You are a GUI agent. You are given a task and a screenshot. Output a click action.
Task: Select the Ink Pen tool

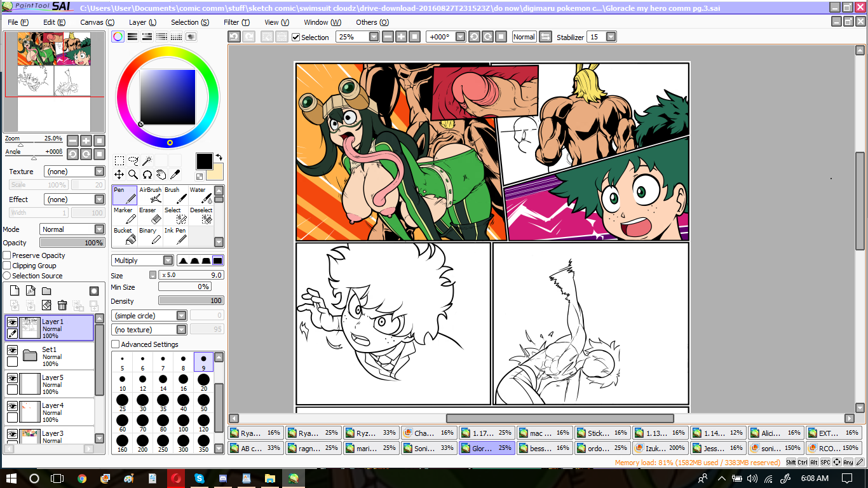click(175, 236)
